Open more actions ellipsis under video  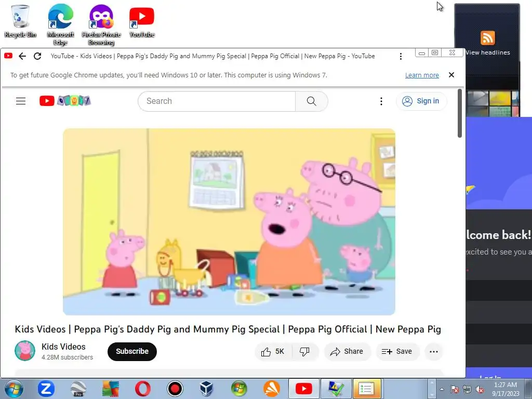point(434,352)
